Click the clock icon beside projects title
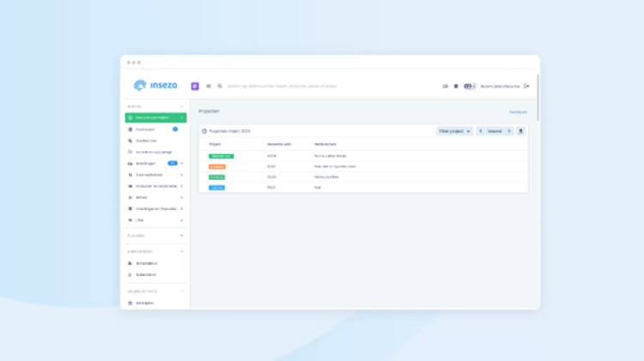644x361 pixels. (204, 131)
